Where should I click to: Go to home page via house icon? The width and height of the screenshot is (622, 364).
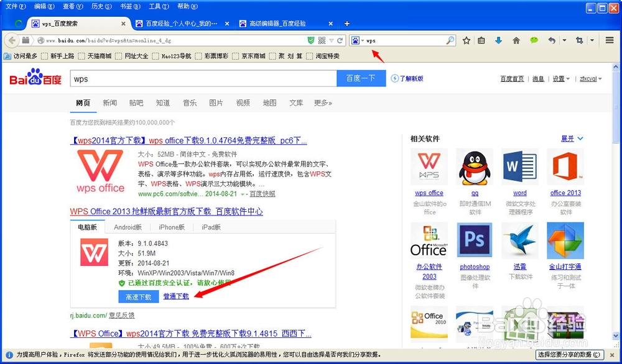[516, 40]
